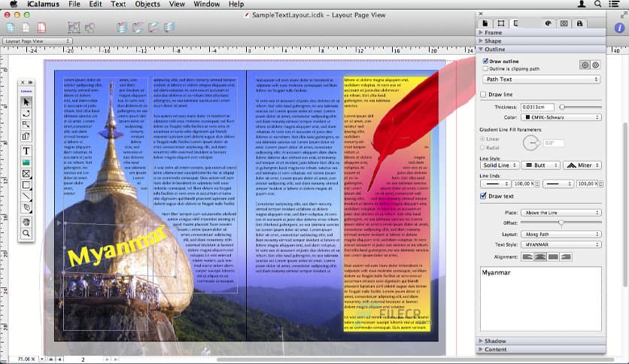
Task: Adjust the line Thickness slider
Action: [563, 108]
